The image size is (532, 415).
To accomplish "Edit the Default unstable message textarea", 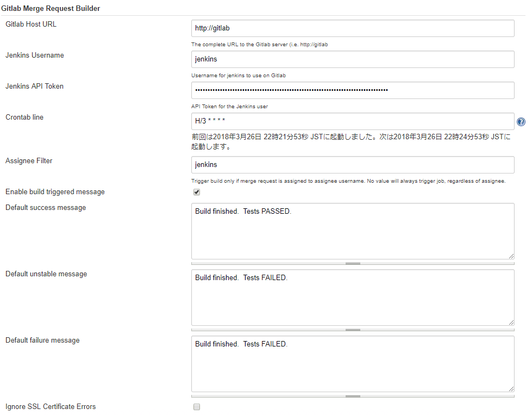I will click(353, 298).
